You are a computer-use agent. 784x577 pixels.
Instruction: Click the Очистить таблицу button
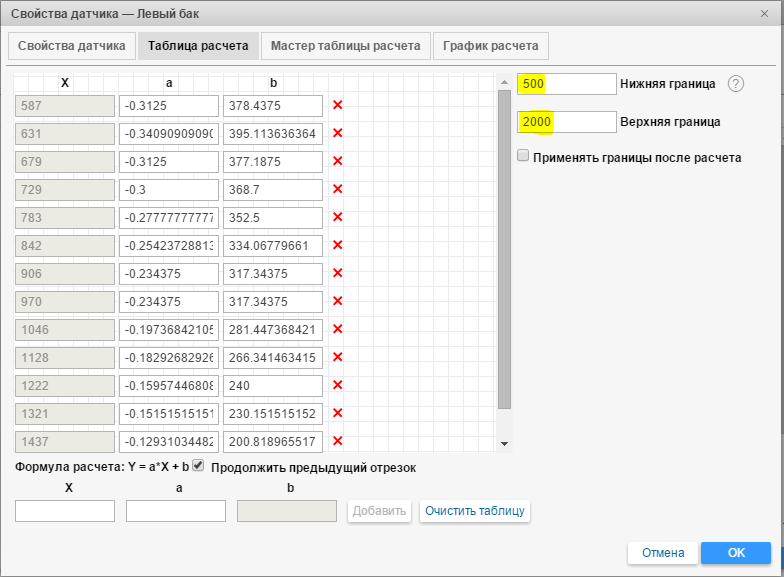click(474, 511)
